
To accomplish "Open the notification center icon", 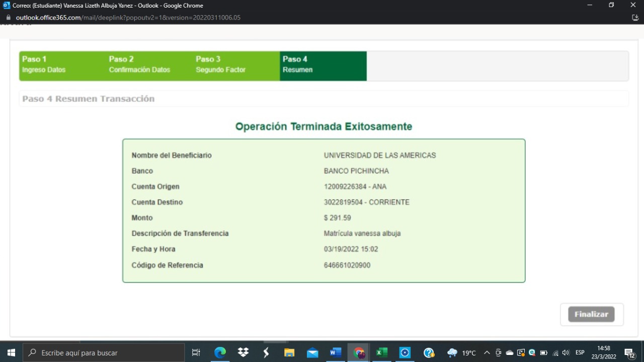I will [629, 353].
